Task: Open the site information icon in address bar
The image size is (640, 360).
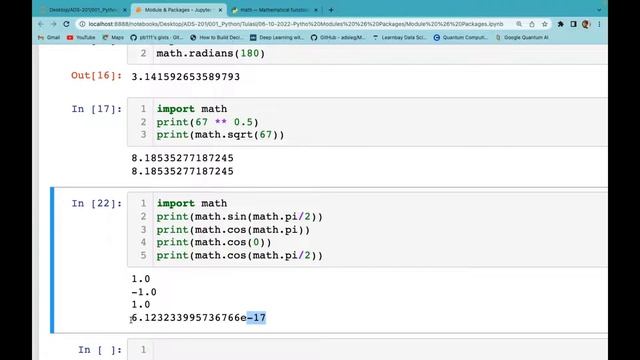Action: point(82,24)
